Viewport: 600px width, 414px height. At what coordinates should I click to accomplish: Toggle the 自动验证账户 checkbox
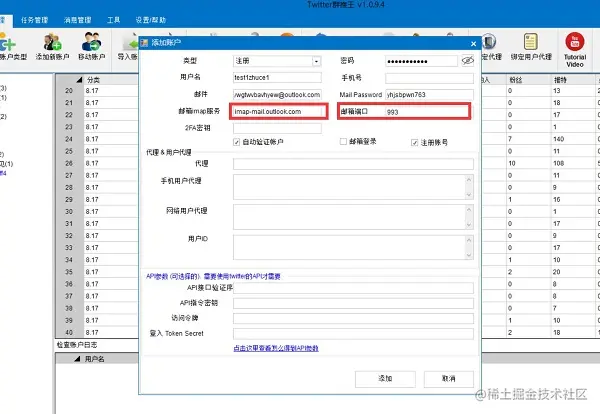tap(236, 142)
